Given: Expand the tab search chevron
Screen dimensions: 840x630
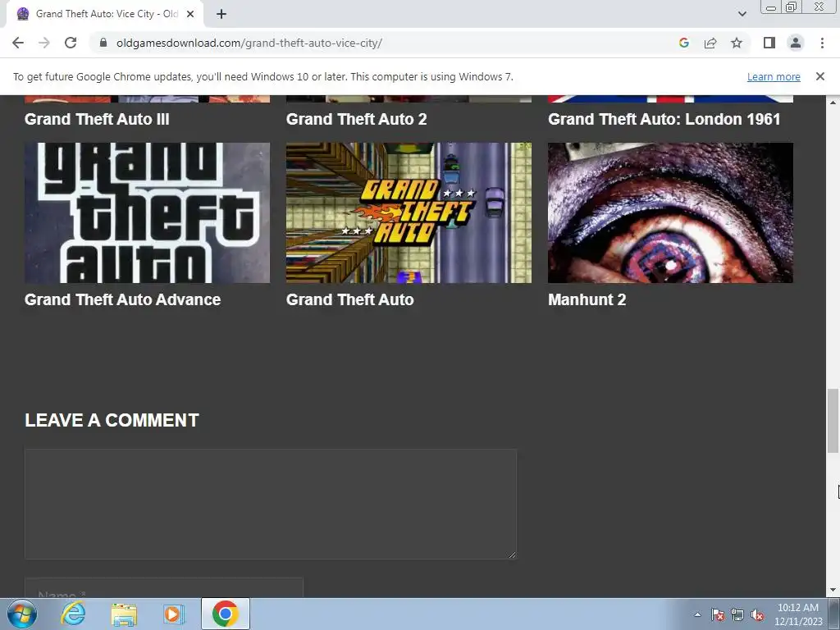Looking at the screenshot, I should pos(742,14).
